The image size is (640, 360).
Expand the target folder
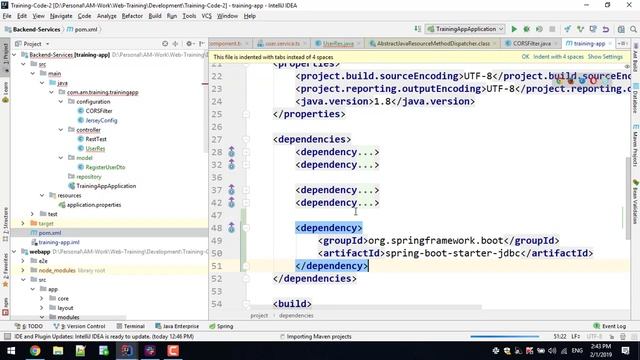tap(23, 223)
